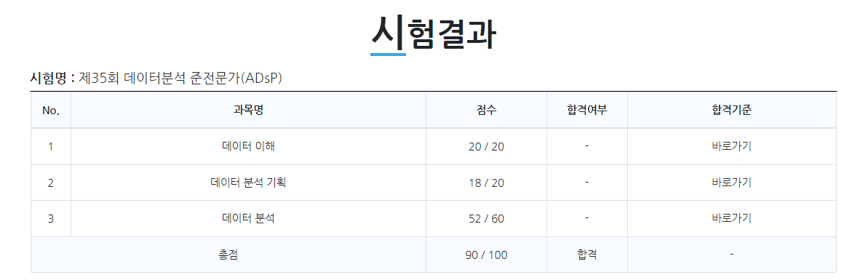Click row number 3 cell

[x=50, y=219]
